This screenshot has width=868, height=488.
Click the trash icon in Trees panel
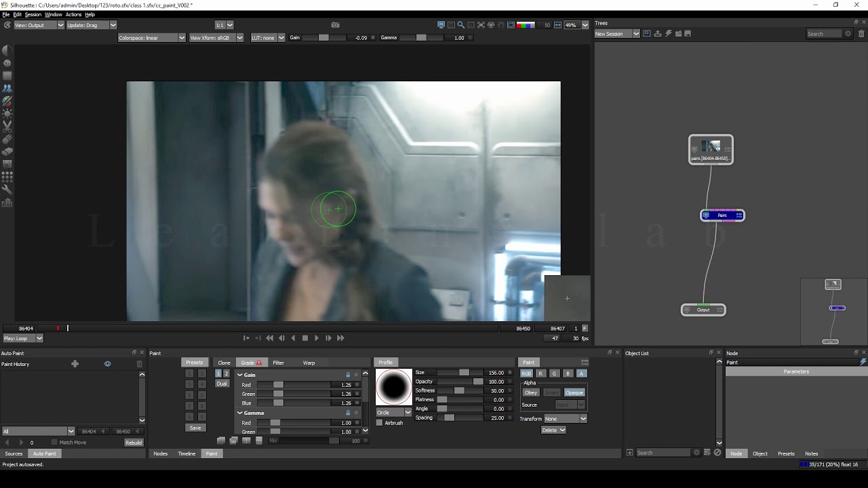[x=862, y=33]
